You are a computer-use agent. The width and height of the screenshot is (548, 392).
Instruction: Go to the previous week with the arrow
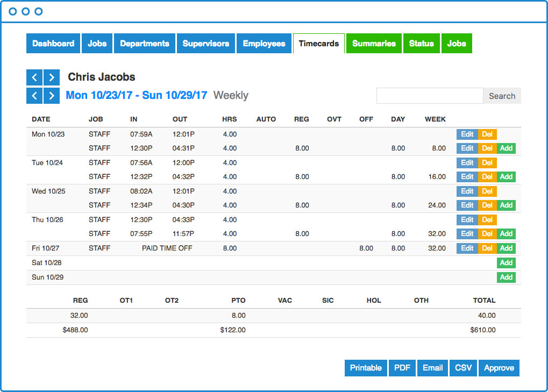34,95
